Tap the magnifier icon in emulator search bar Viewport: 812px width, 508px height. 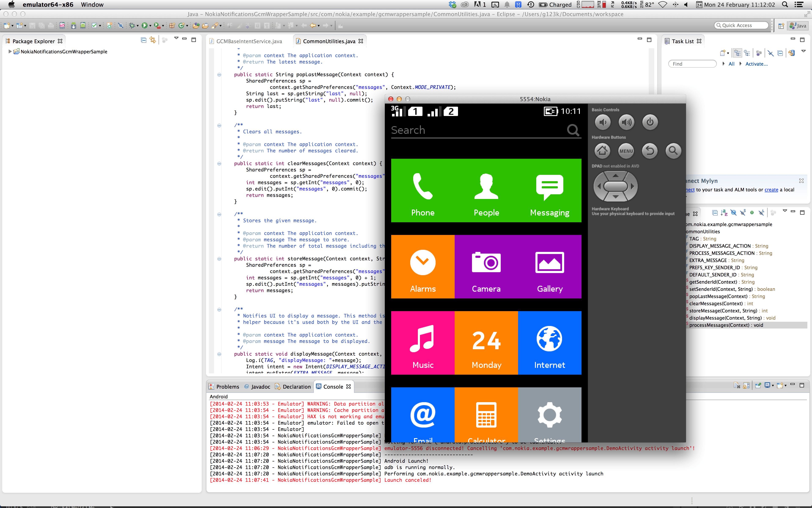tap(573, 130)
